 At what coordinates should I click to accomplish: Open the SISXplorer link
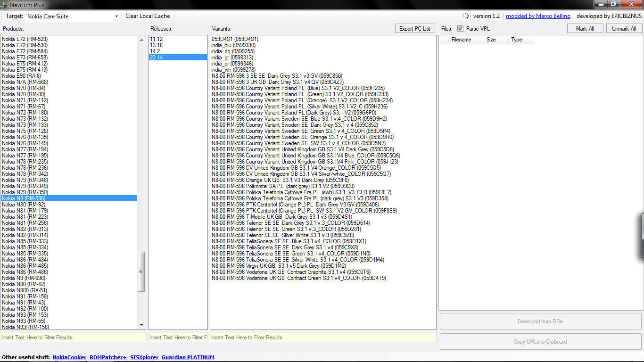pos(144,357)
